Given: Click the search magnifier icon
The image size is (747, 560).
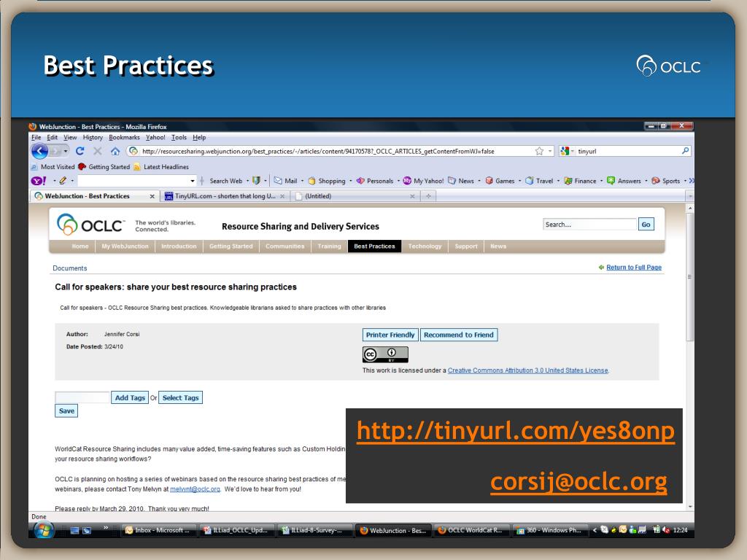Looking at the screenshot, I should [x=685, y=151].
